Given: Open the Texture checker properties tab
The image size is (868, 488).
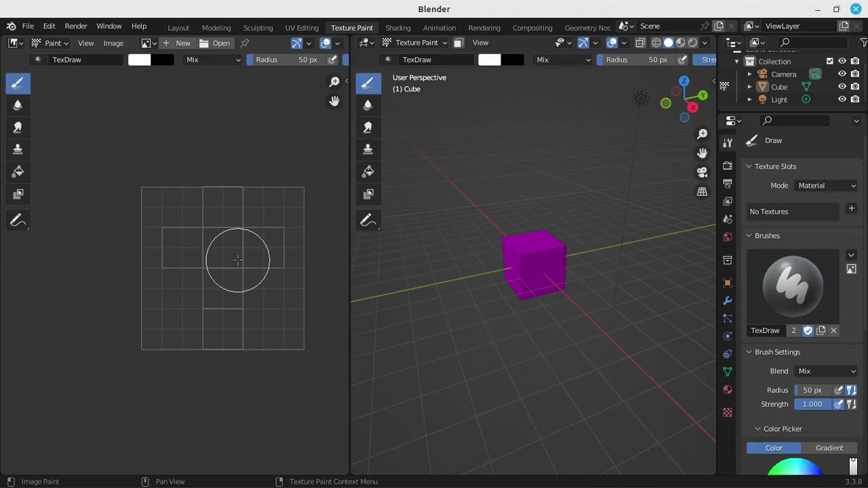Looking at the screenshot, I should pos(728,412).
